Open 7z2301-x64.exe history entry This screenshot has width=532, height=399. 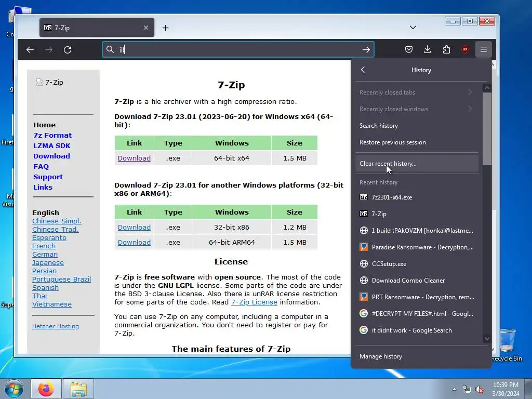click(417, 197)
